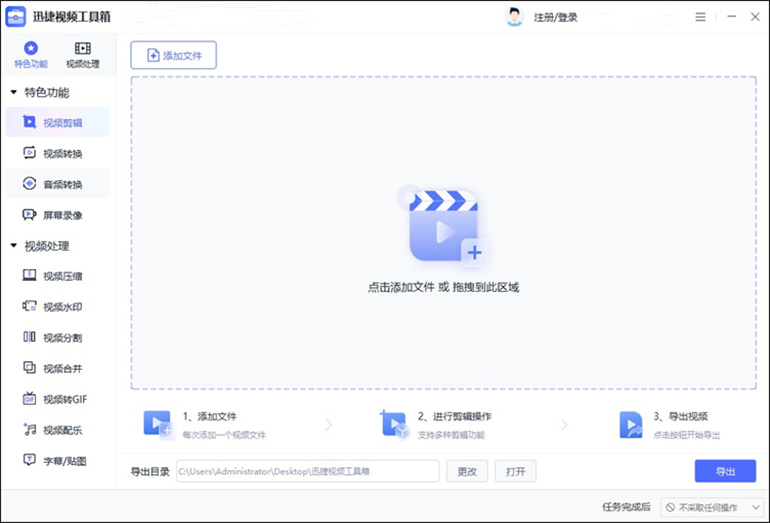Choose 视频压缩 label in sidebar
This screenshot has width=770, height=523.
63,276
